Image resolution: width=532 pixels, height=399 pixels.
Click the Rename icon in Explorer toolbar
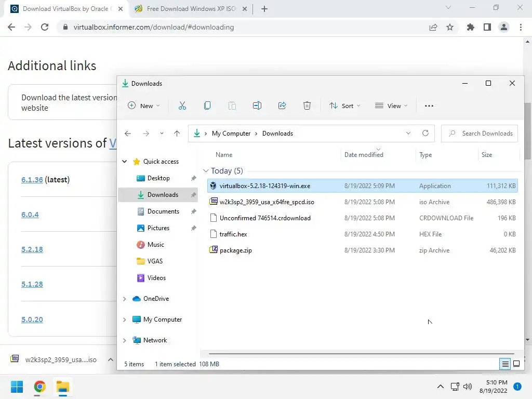pyautogui.click(x=257, y=106)
